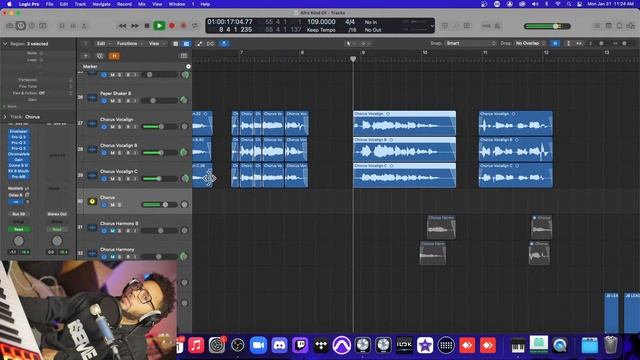Image resolution: width=640 pixels, height=360 pixels.
Task: Mute the Chorus Vocalign track
Action: (112, 127)
